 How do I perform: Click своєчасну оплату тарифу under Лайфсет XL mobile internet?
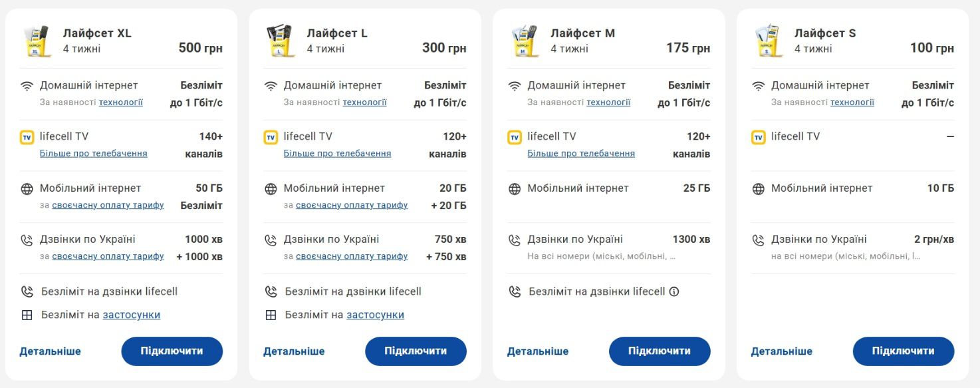click(108, 205)
